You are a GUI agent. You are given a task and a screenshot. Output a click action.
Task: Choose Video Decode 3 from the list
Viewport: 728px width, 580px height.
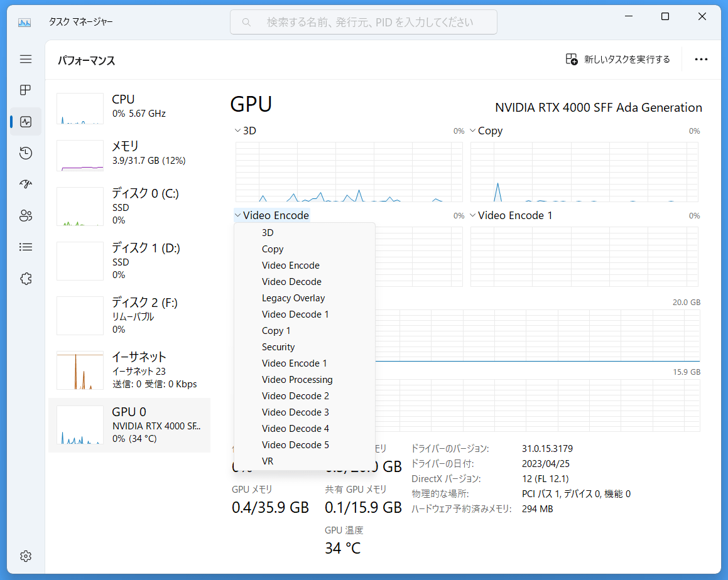click(305, 412)
